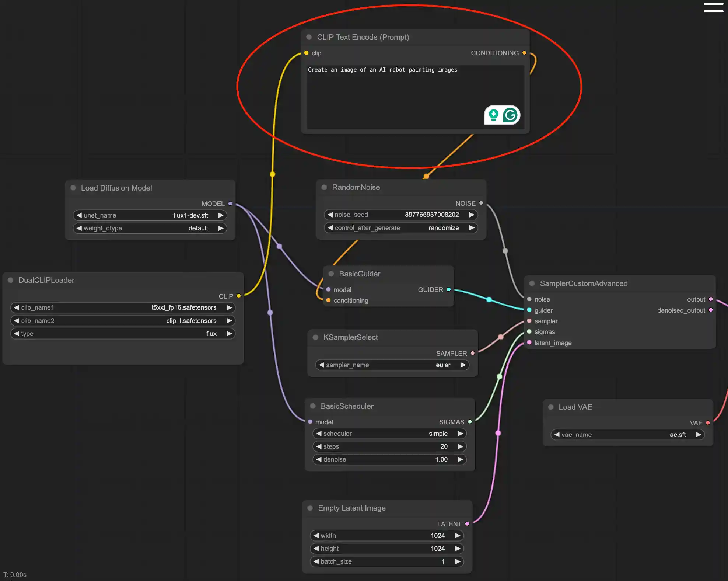Click the CONDITIONING output connector dot
Image resolution: width=728 pixels, height=581 pixels.
(524, 53)
